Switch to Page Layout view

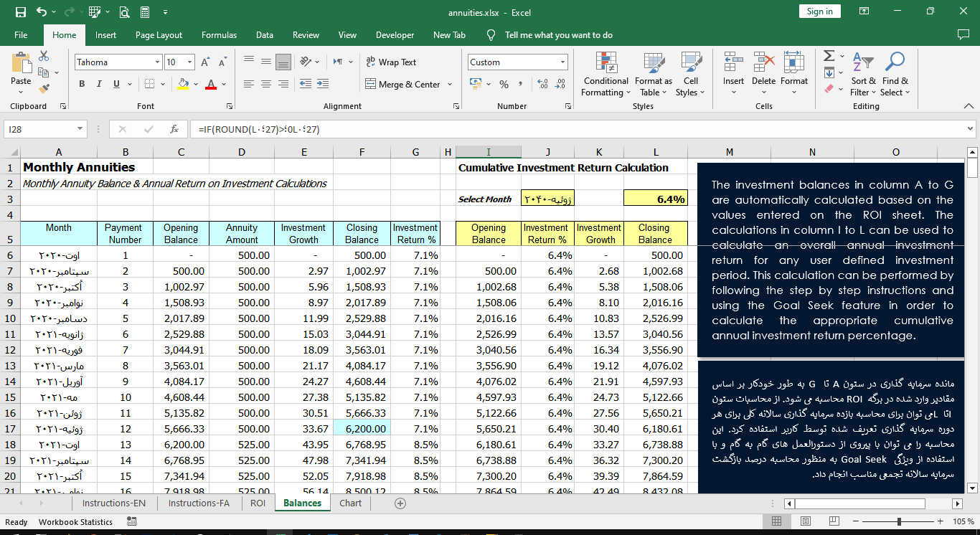(x=806, y=521)
